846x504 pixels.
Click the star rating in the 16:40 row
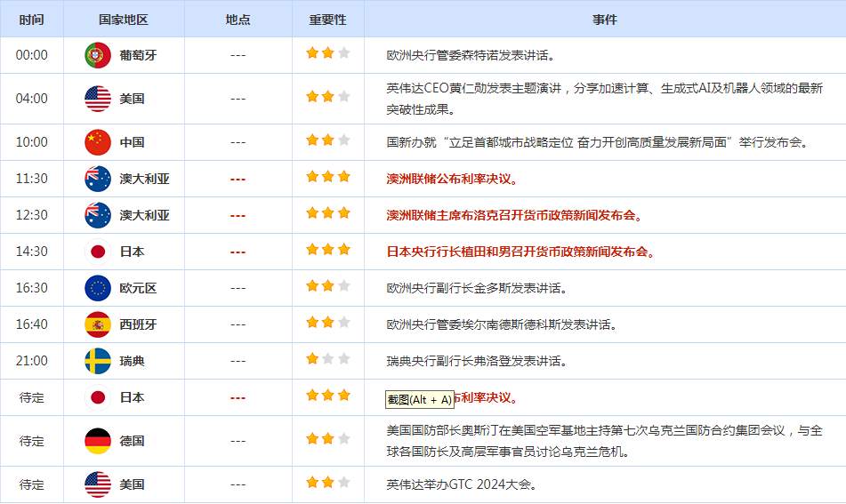[x=328, y=323]
